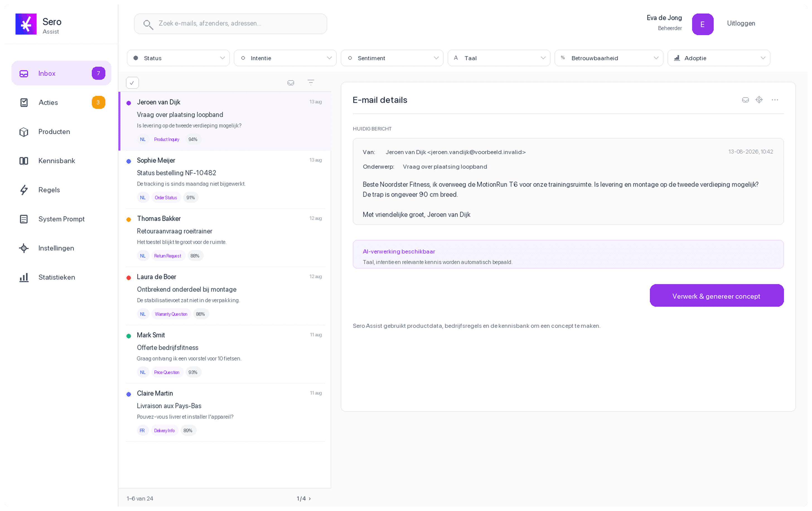Viewport: 812px width, 511px height.
Task: Toggle the select-all checkbox above email list
Action: click(x=132, y=83)
